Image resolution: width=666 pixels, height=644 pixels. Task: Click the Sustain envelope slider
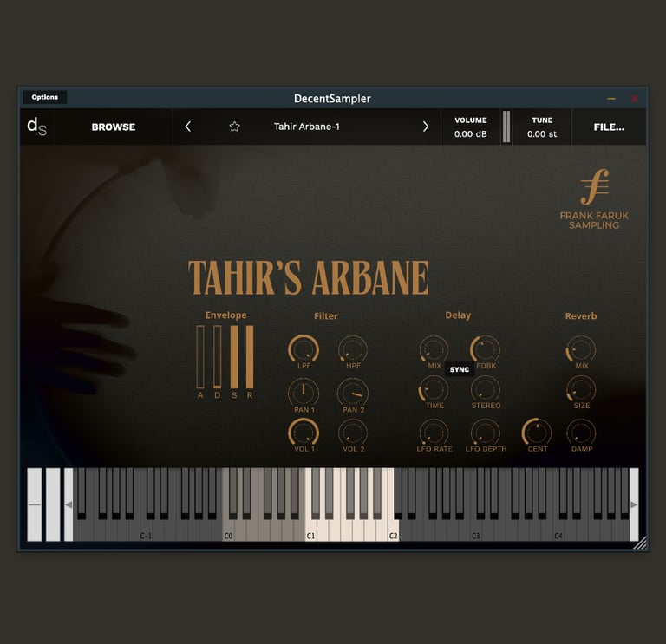234,357
